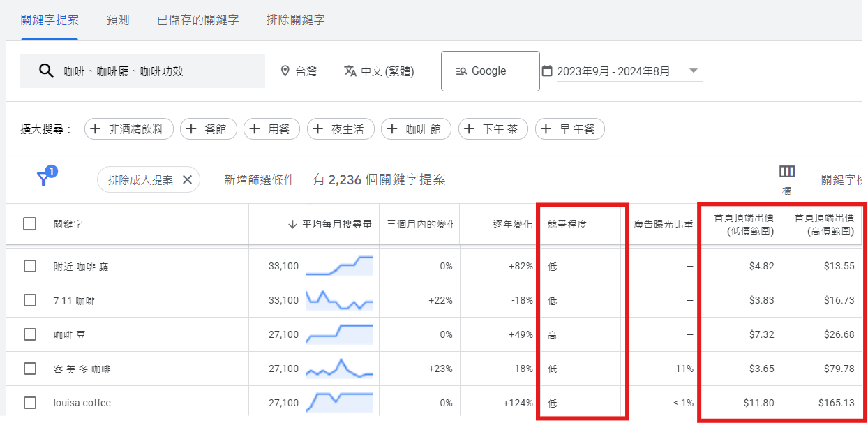Click the calendar icon for date range

pyautogui.click(x=548, y=70)
